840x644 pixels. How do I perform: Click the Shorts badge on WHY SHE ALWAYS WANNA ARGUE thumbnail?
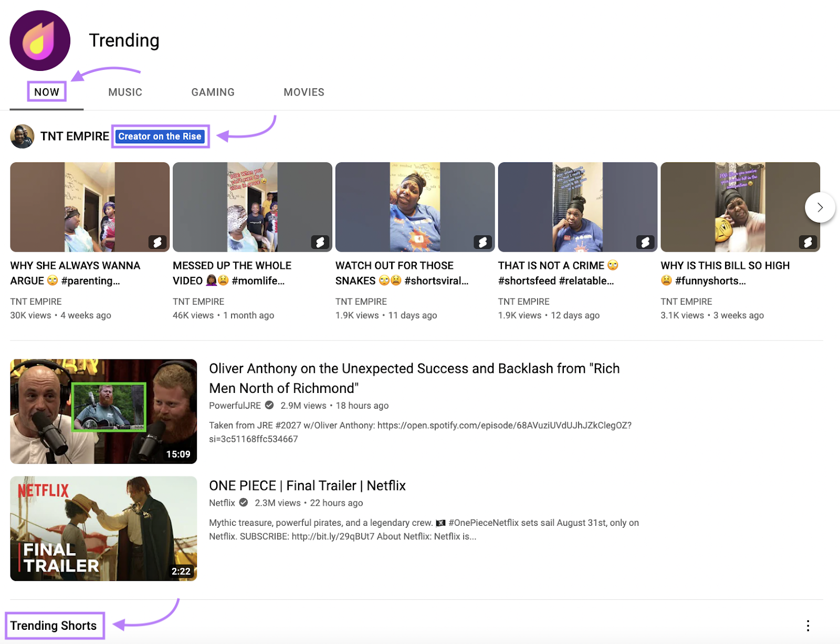(157, 242)
